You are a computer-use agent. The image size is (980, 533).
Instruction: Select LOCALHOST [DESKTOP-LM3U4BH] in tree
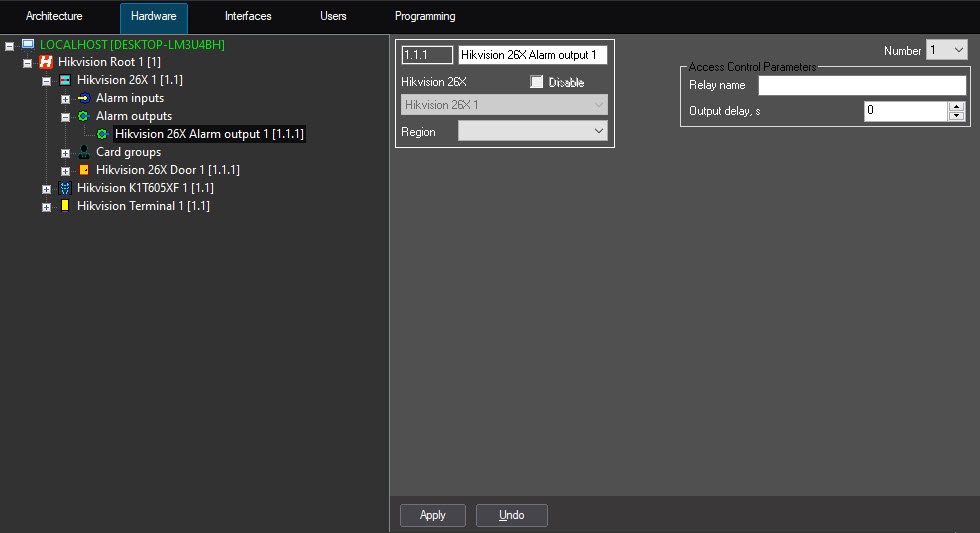[132, 44]
